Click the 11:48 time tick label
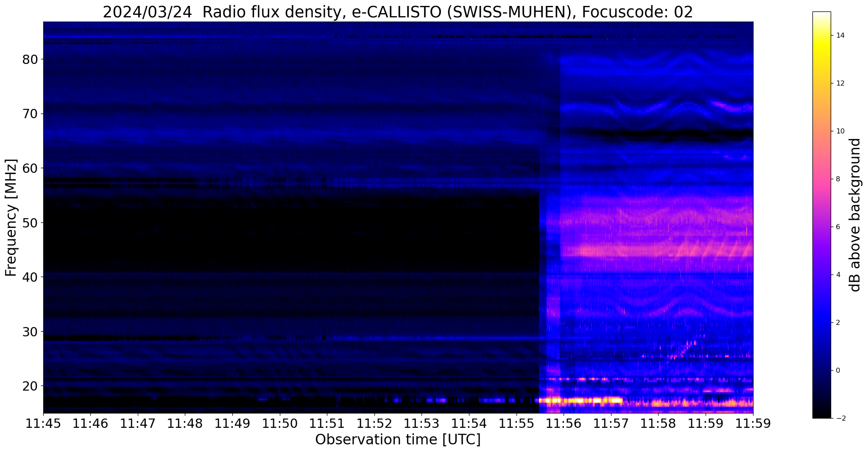Viewport: 868px width, 452px height. [185, 424]
